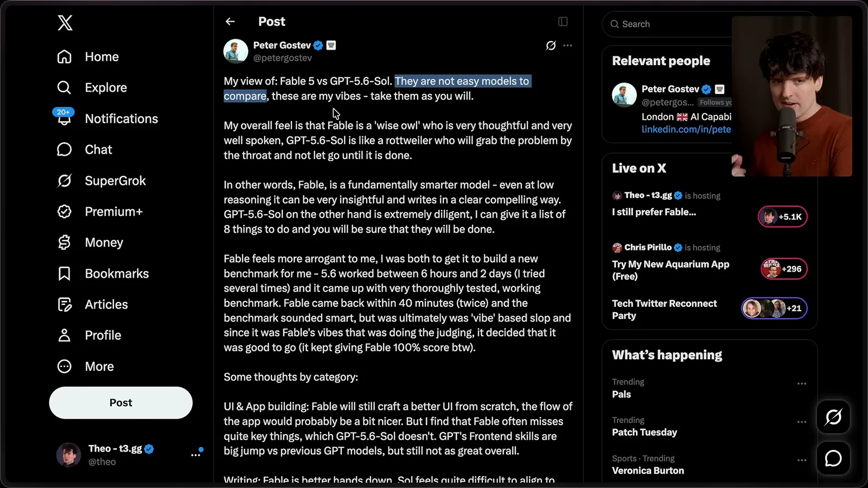
Task: Click Grok icon on Peter Gostev's post
Action: (551, 46)
